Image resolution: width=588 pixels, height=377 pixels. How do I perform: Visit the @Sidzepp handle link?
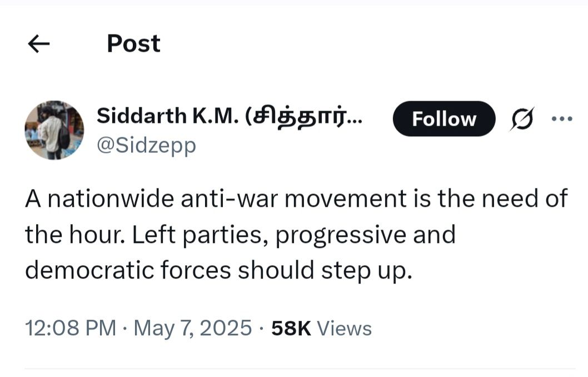[x=146, y=146]
